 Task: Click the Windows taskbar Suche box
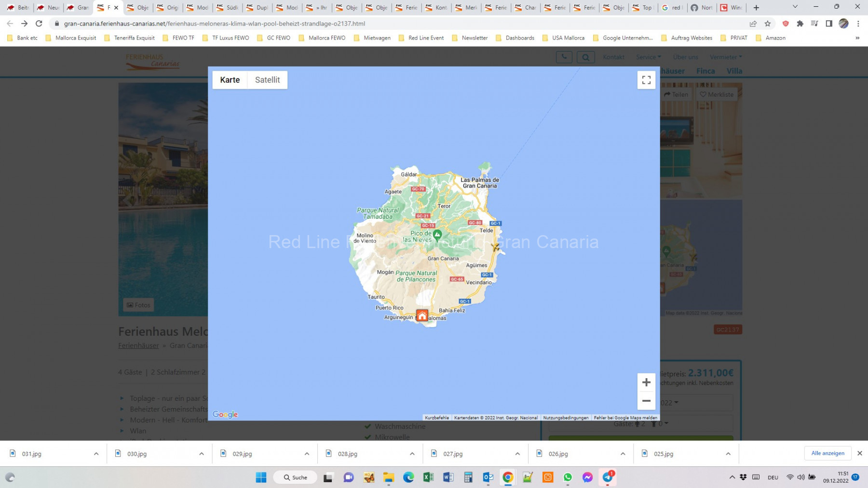(295, 477)
